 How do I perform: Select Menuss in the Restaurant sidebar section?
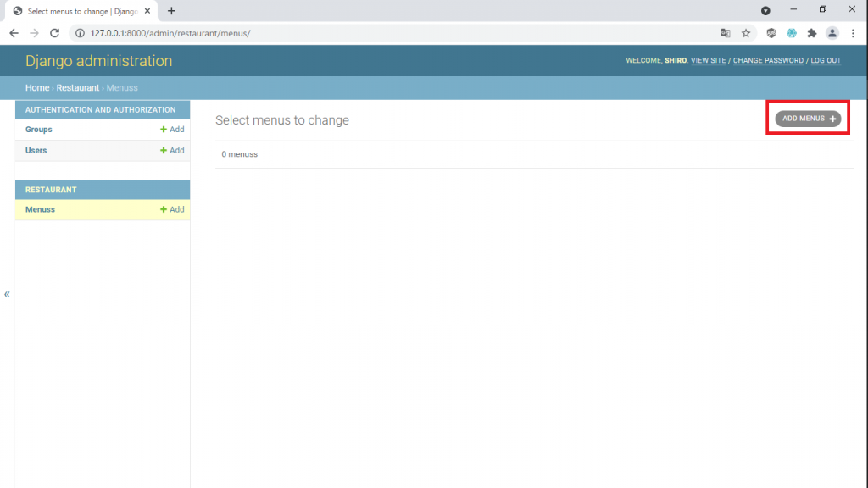click(x=40, y=209)
